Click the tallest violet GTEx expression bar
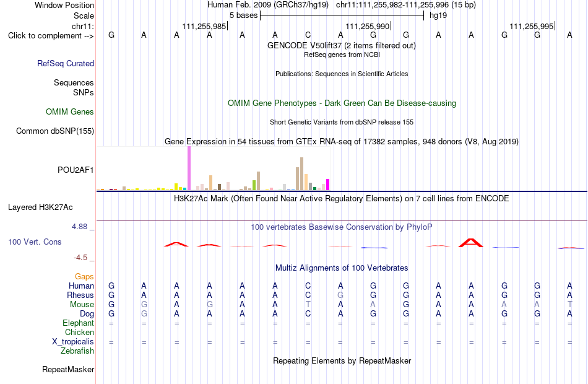 (x=189, y=168)
